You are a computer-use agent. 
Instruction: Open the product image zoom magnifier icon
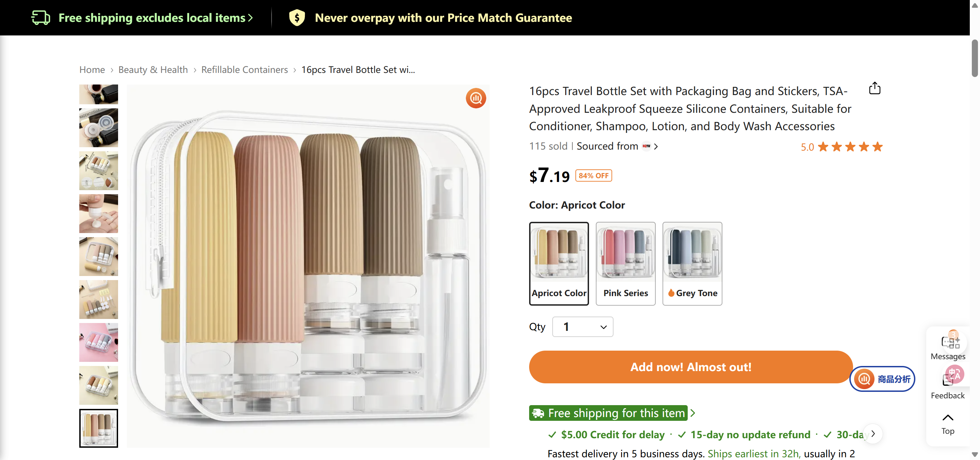(x=476, y=98)
